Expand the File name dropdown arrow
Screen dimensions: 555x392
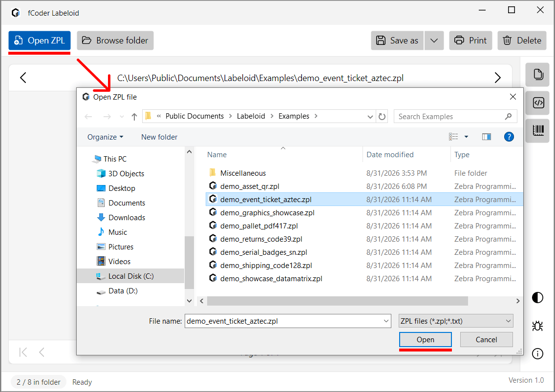[x=386, y=321]
